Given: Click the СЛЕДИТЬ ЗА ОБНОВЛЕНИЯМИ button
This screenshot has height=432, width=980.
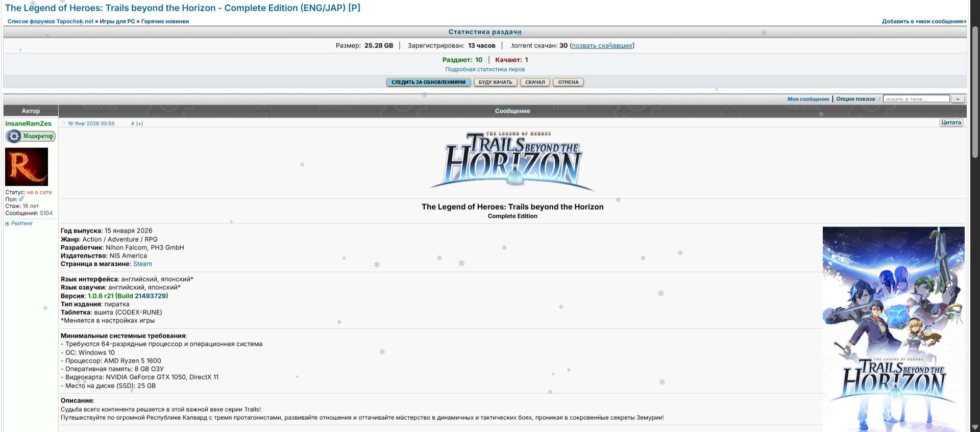Looking at the screenshot, I should pos(429,82).
